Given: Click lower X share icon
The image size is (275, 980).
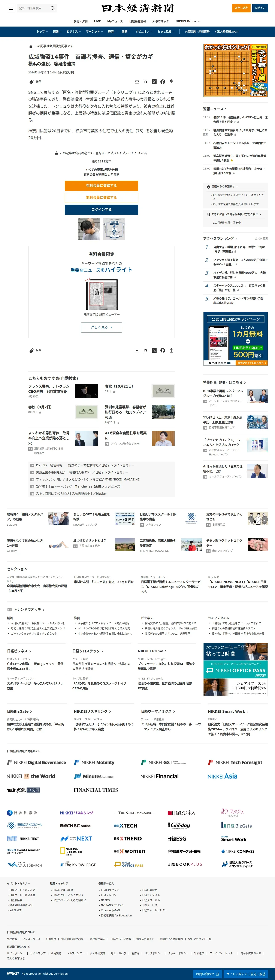Looking at the screenshot, I should [x=154, y=350].
